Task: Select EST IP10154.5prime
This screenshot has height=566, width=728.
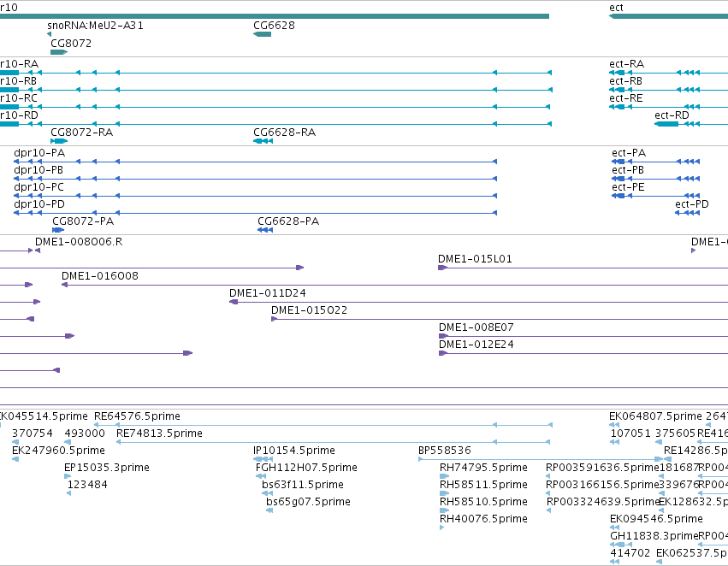Action: coord(294,451)
